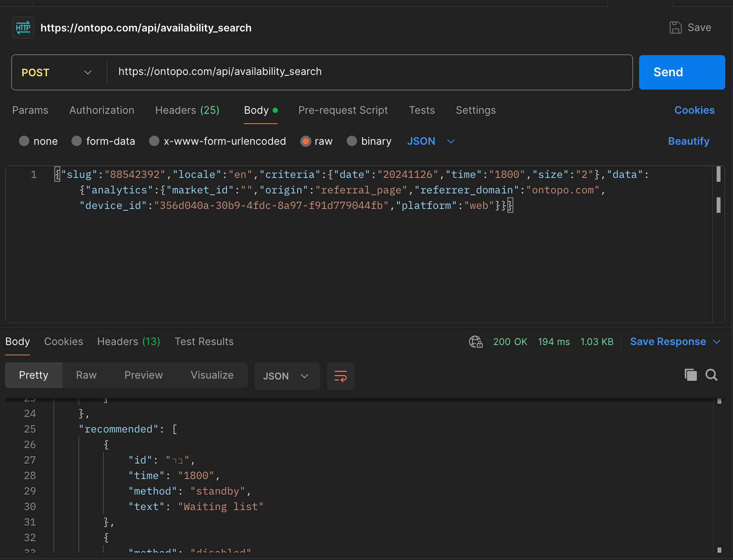Click the "20241126" date value

(408, 175)
